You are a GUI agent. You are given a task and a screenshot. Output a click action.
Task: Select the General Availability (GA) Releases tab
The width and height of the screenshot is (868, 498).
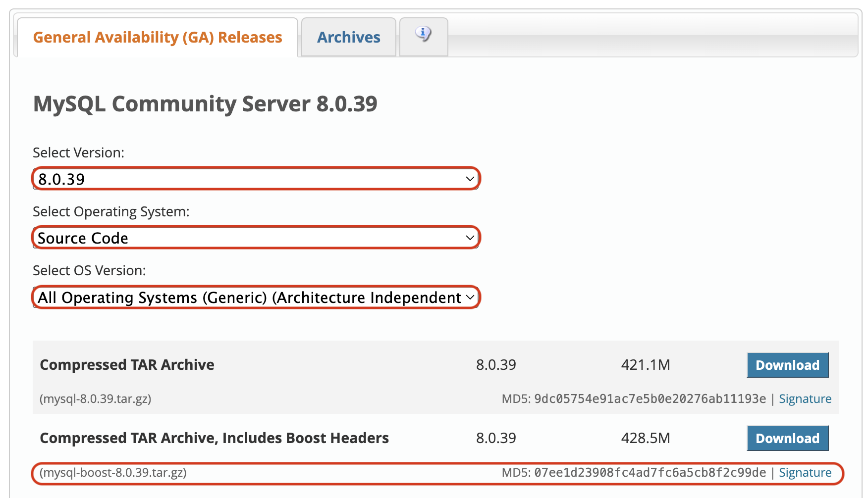coord(158,38)
